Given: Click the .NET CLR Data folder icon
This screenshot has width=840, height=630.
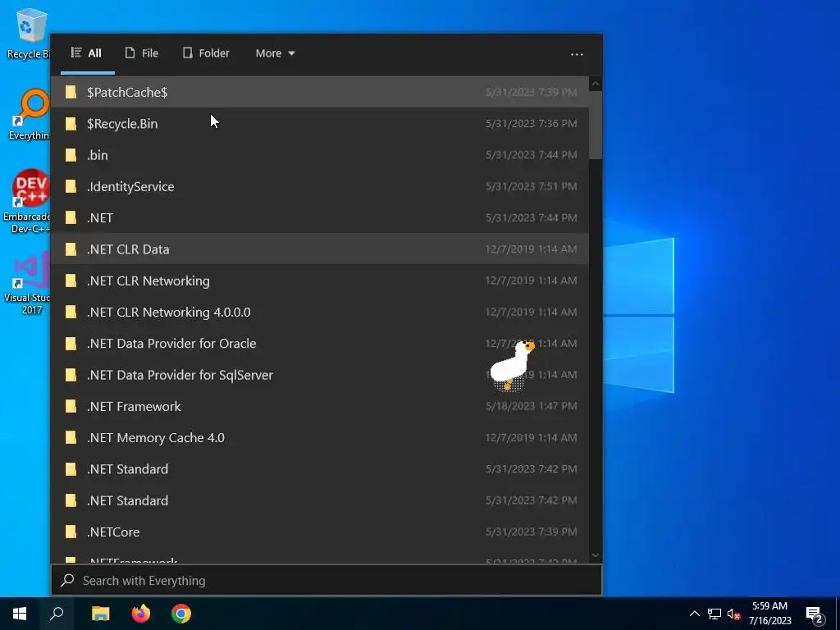Looking at the screenshot, I should click(71, 249).
